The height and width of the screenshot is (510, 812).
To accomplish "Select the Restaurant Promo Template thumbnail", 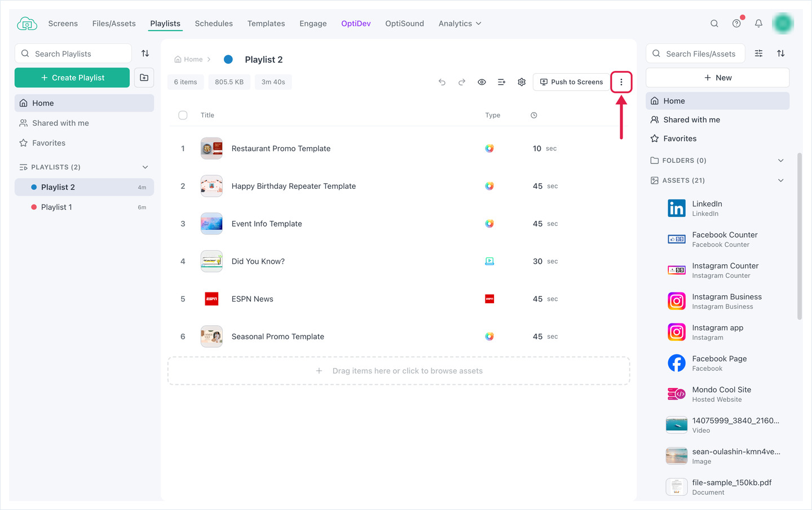I will point(211,149).
